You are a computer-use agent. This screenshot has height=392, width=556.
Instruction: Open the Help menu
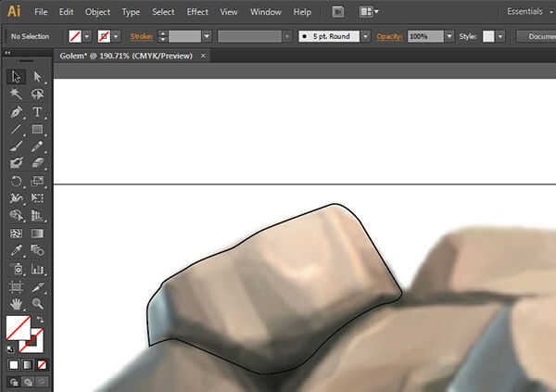pyautogui.click(x=302, y=12)
